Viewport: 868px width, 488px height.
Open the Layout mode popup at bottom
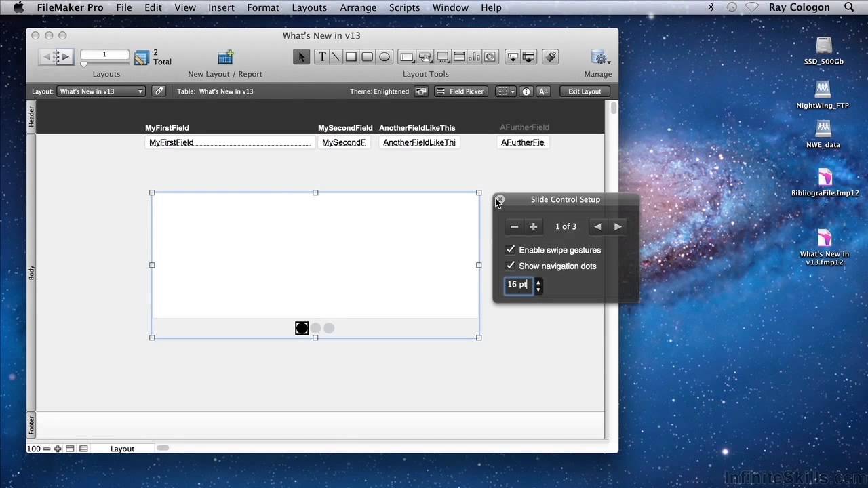[x=122, y=449]
